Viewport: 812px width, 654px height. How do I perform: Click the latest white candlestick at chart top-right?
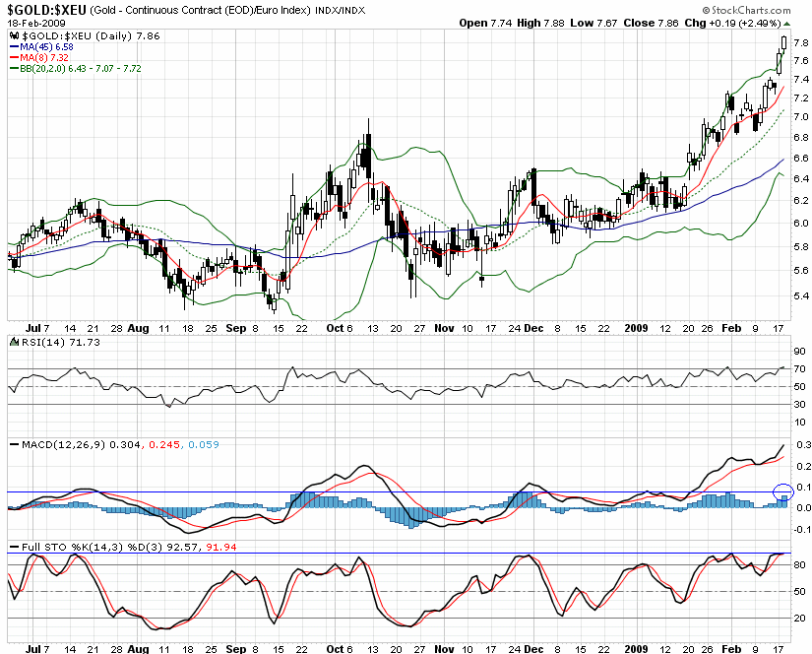[x=784, y=42]
